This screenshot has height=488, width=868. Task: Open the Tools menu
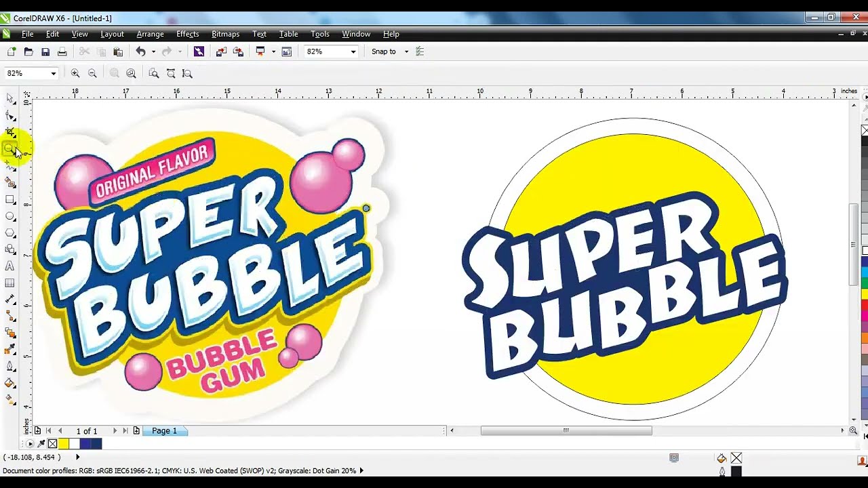point(320,34)
